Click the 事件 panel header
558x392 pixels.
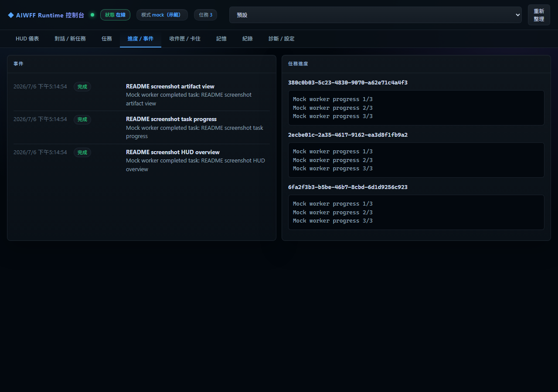[x=142, y=64]
